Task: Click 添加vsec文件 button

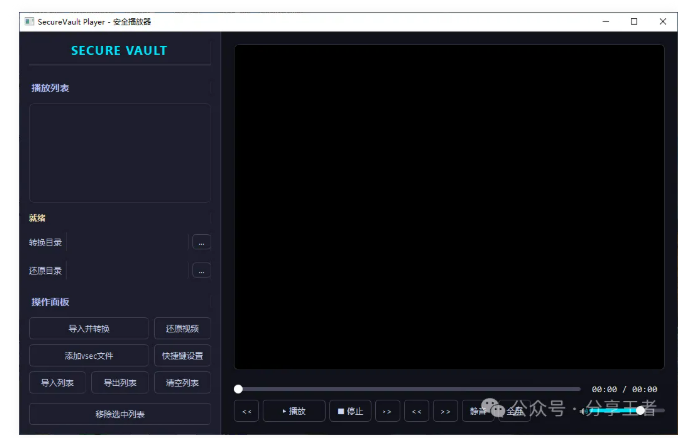Action: [89, 355]
